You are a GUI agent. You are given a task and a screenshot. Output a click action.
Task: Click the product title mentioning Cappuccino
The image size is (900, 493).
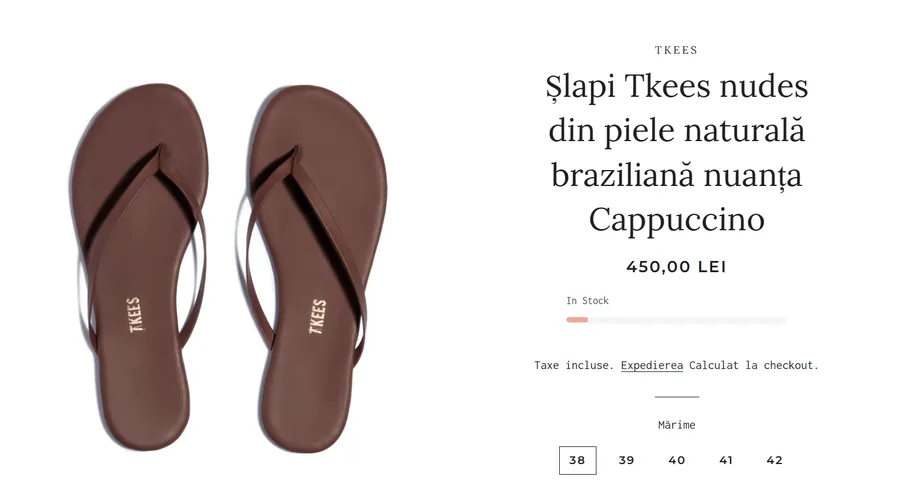tap(677, 153)
